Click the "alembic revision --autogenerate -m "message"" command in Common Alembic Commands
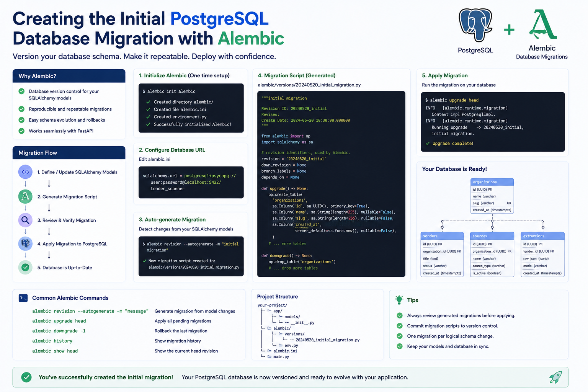Viewport: 588px width, 392px height. point(90,311)
